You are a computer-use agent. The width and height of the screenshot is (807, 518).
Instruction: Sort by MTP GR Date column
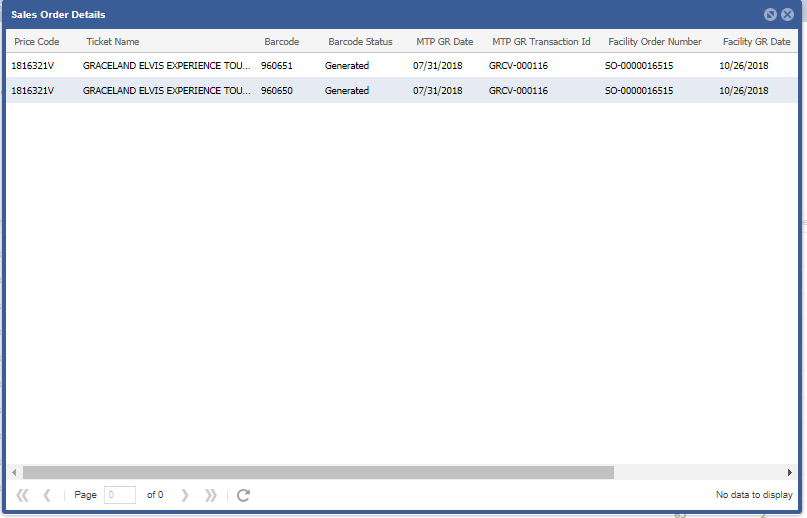[x=444, y=42]
